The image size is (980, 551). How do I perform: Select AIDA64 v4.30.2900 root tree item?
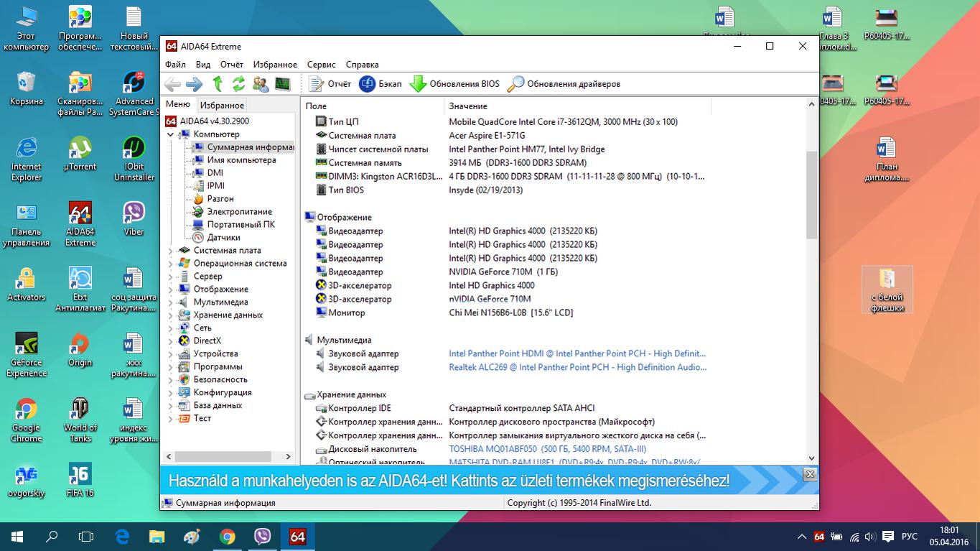coord(214,121)
